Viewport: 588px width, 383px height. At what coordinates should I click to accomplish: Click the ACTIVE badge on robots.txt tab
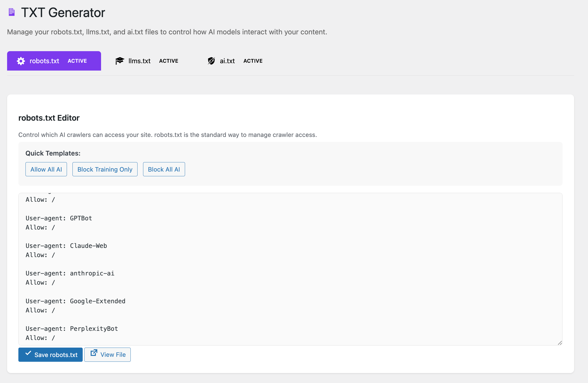[77, 61]
